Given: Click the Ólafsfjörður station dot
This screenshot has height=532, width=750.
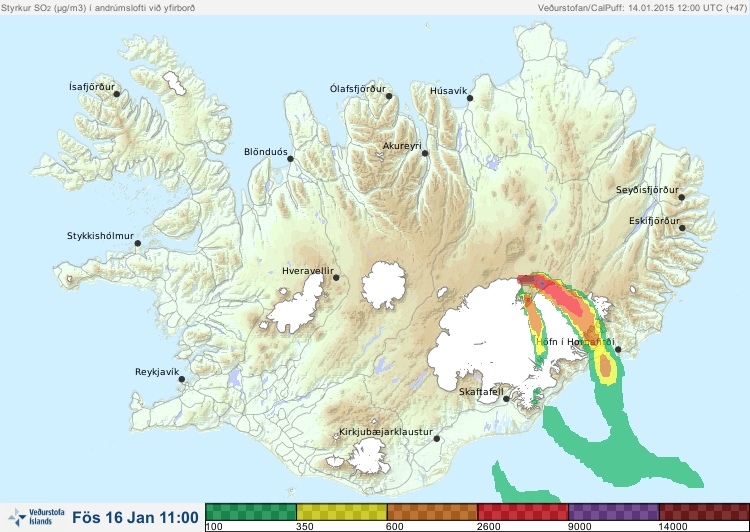Looking at the screenshot, I should (389, 96).
